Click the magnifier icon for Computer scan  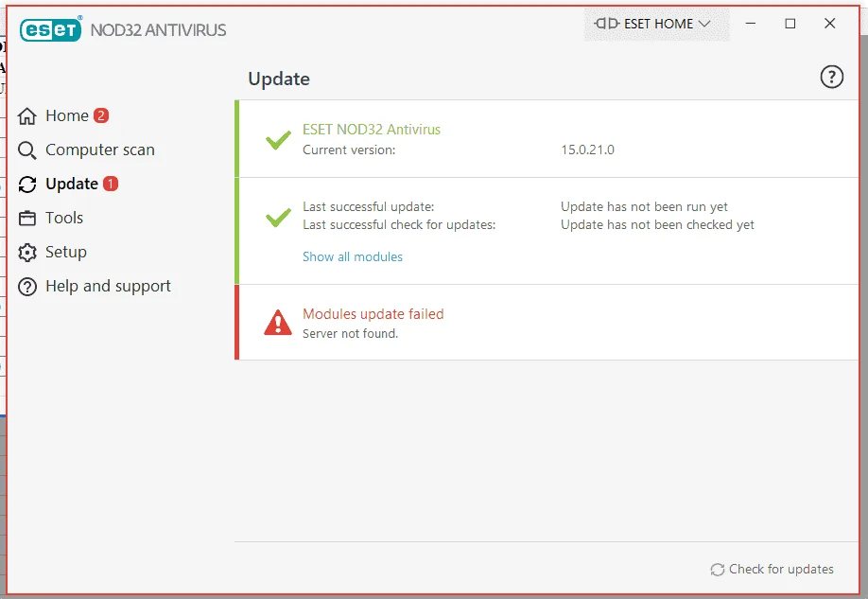(x=27, y=150)
